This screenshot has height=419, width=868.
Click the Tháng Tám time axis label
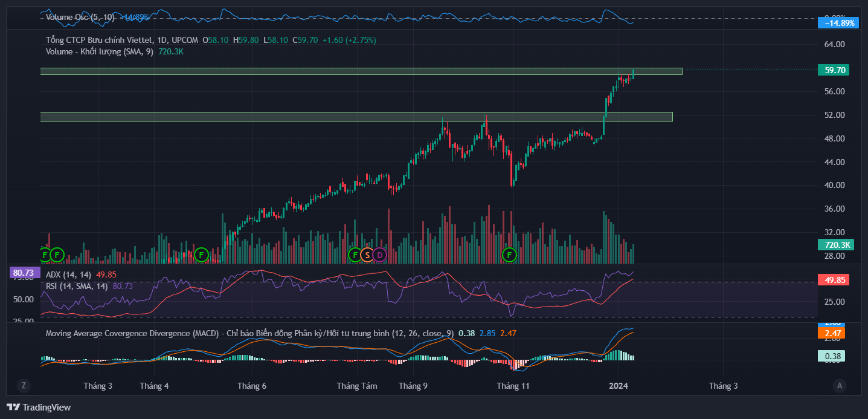pyautogui.click(x=357, y=386)
